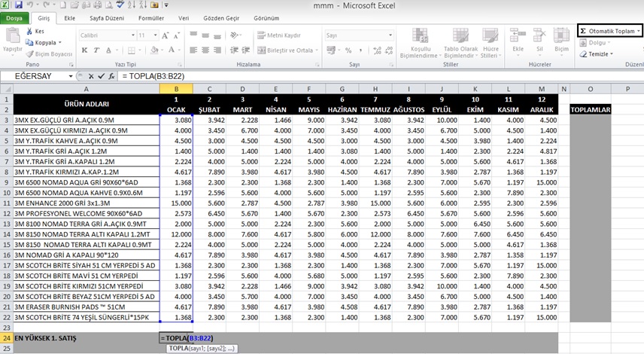Toggle Metni Kaydır wrap text
Viewport: 644px width, 354px height.
279,35
